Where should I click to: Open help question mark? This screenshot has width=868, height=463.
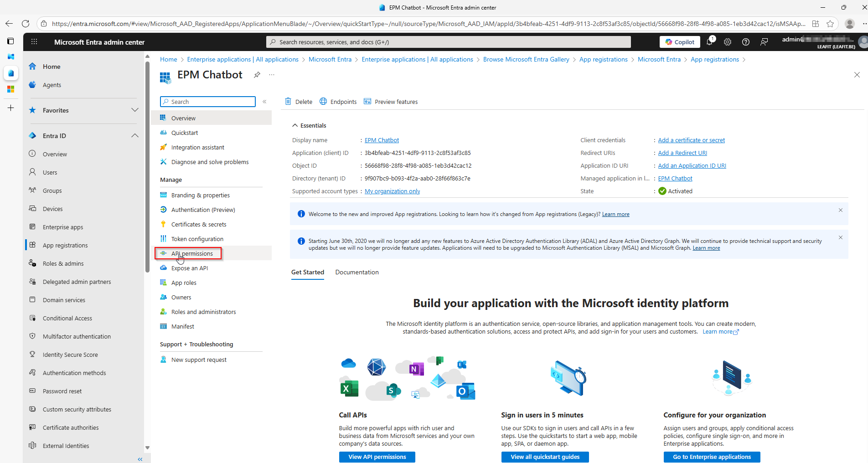coord(746,42)
